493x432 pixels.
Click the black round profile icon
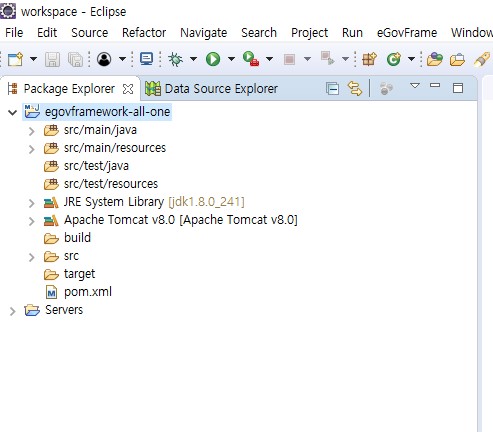(x=104, y=59)
